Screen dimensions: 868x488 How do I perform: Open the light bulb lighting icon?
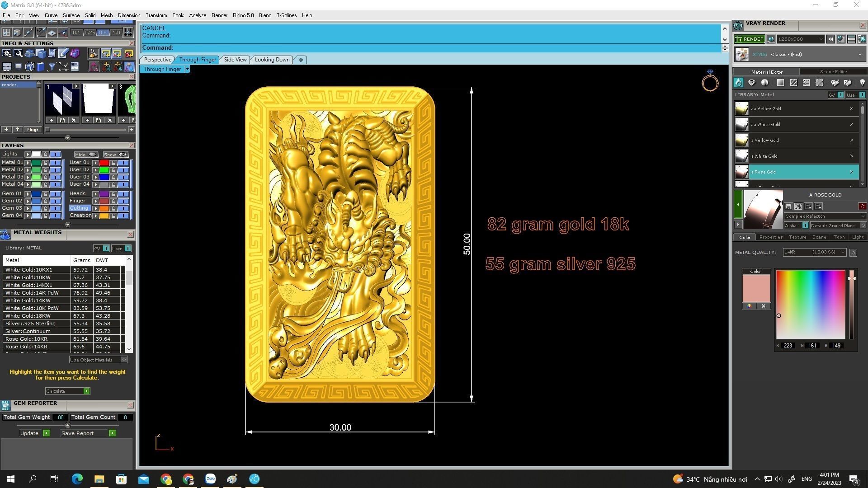[x=862, y=83]
